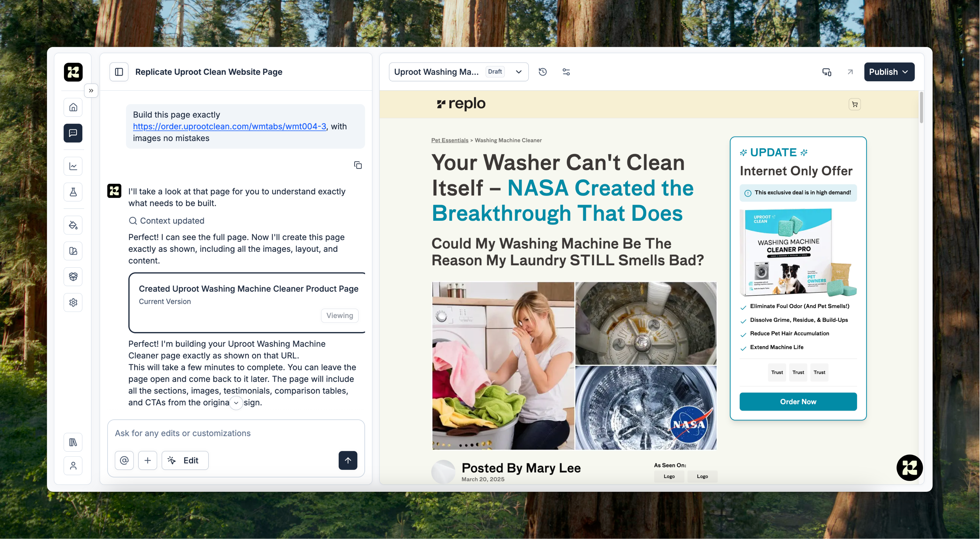Viewport: 980px width, 539px height.
Task: Click the version history clock icon
Action: 542,72
